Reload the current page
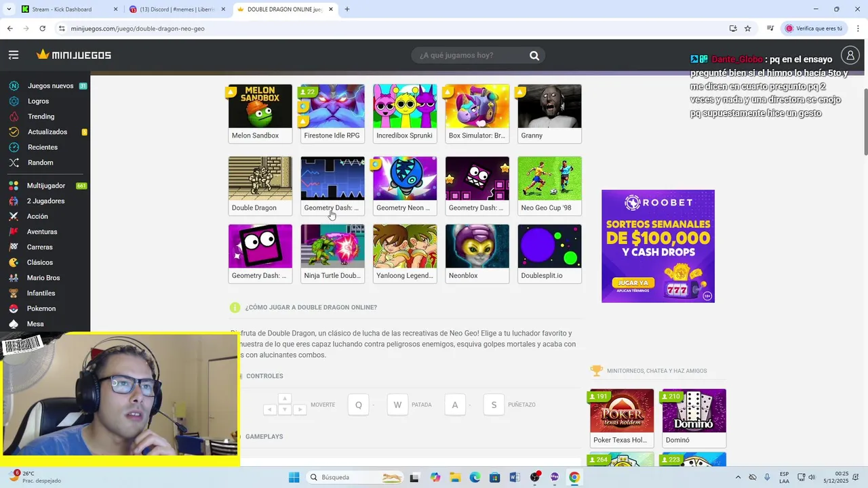This screenshot has width=868, height=488. [x=42, y=28]
